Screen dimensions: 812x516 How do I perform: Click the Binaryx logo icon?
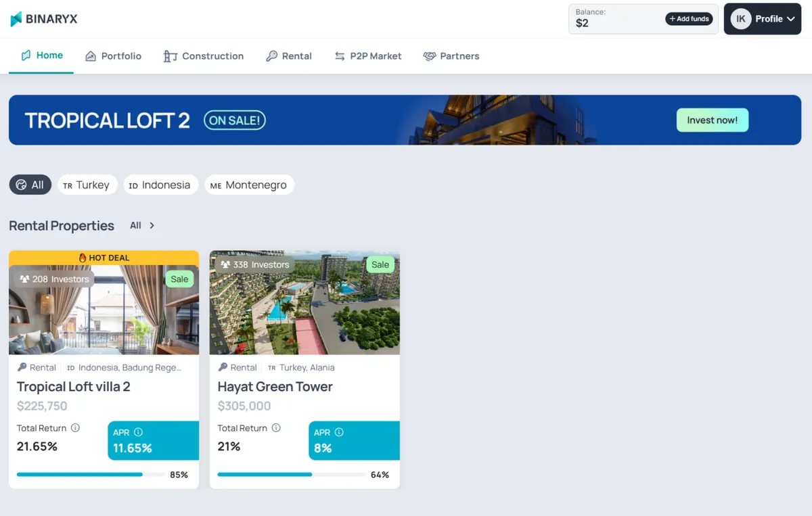(x=16, y=19)
